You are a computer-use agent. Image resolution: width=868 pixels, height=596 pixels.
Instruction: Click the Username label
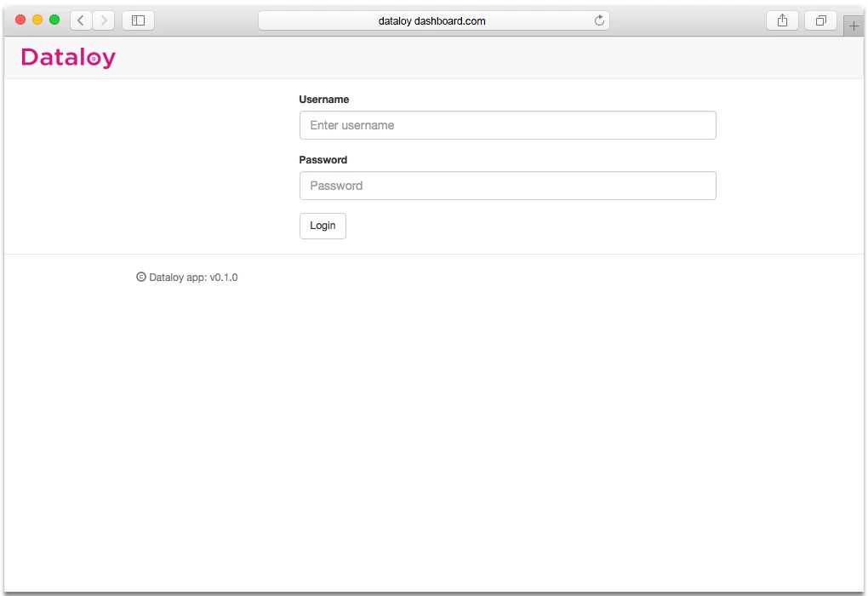pyautogui.click(x=324, y=100)
